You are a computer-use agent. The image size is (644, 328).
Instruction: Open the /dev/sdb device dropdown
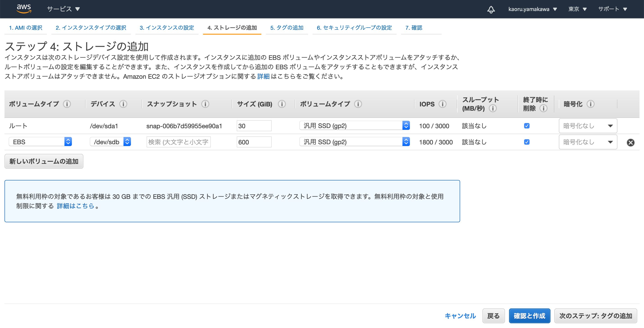click(128, 142)
